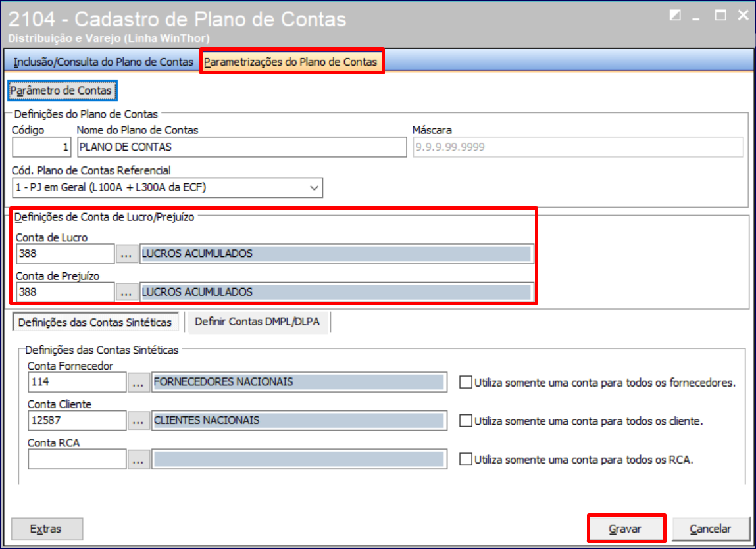Open lookup button for Conta de Lucro
The width and height of the screenshot is (756, 549).
[x=126, y=254]
